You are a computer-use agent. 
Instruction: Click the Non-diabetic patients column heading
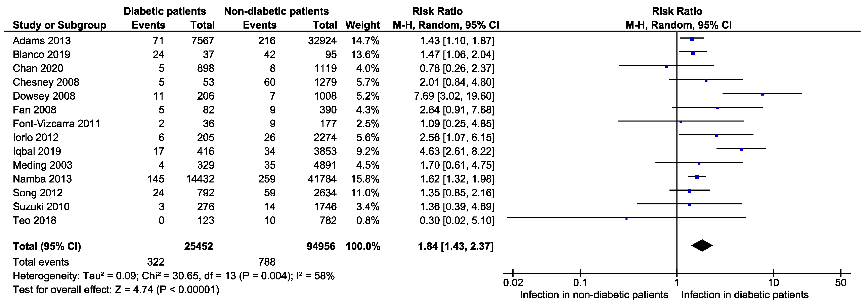tap(276, 11)
